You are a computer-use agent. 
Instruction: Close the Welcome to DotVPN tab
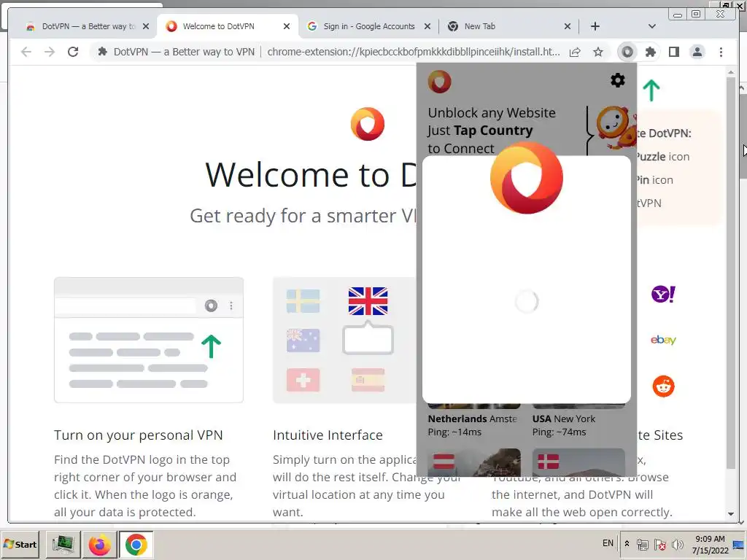tap(286, 26)
